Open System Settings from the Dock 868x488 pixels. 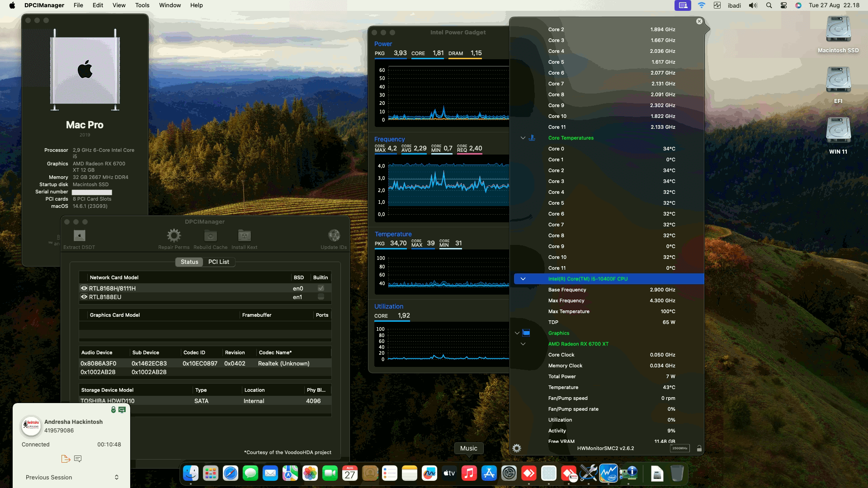pos(509,473)
